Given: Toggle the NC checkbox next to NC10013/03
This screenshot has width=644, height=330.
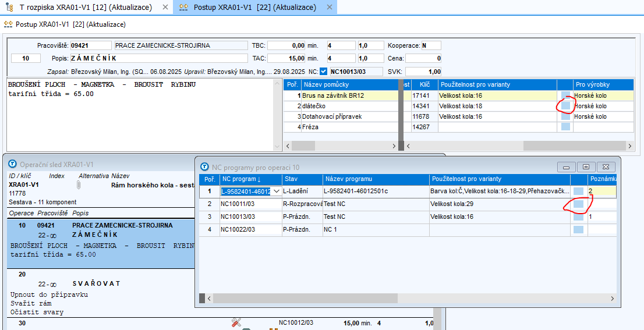Looking at the screenshot, I should (x=324, y=72).
